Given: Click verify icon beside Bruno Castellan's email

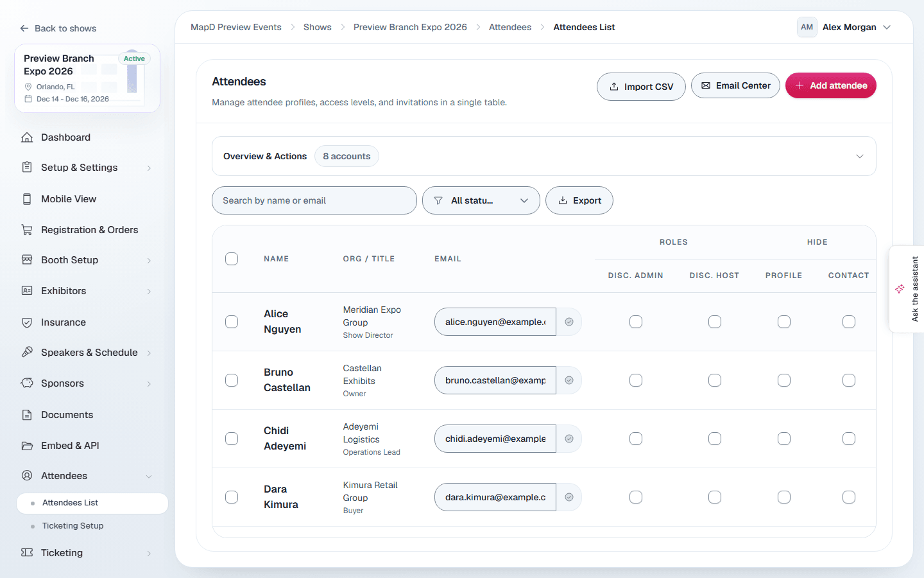Looking at the screenshot, I should [x=569, y=380].
